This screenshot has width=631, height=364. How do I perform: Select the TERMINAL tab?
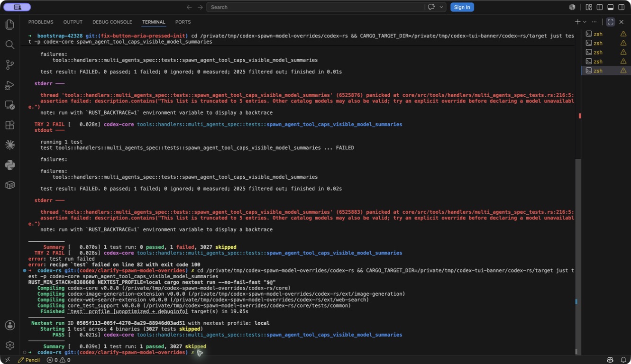(x=154, y=22)
